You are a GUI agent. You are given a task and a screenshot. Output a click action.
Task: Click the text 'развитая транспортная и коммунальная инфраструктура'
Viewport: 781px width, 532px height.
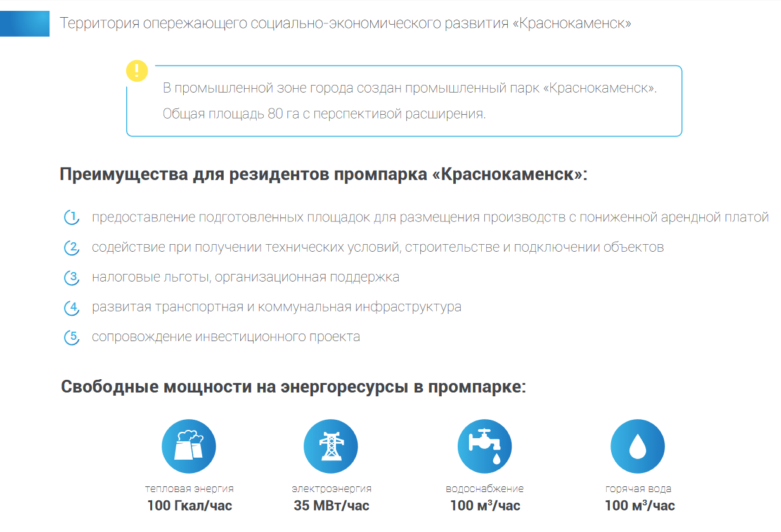[276, 307]
